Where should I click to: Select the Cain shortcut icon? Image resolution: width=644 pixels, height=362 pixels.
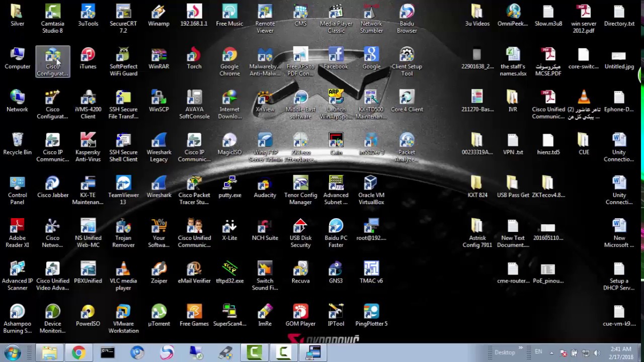point(336,144)
